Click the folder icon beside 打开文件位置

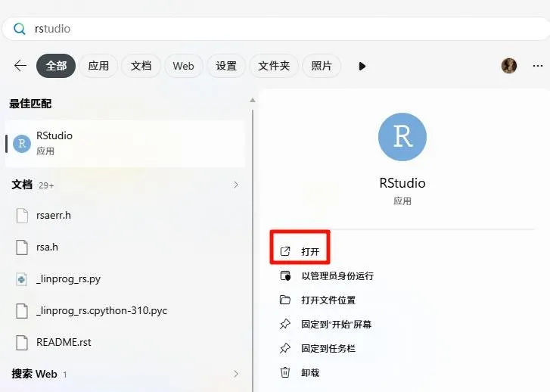(285, 300)
